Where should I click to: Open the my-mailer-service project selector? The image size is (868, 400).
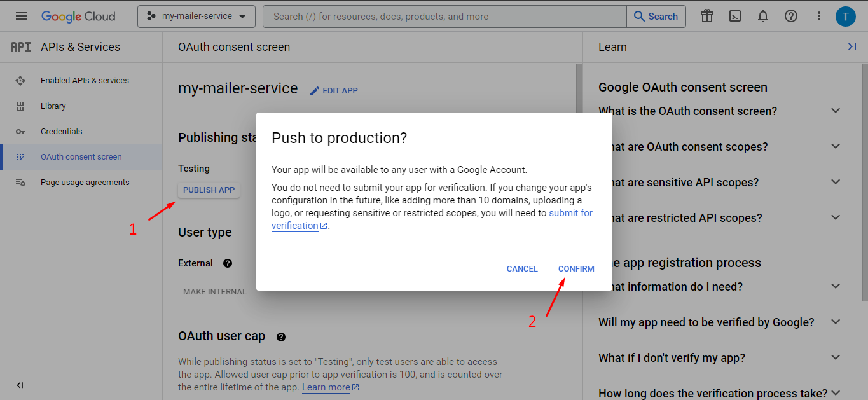coord(196,16)
